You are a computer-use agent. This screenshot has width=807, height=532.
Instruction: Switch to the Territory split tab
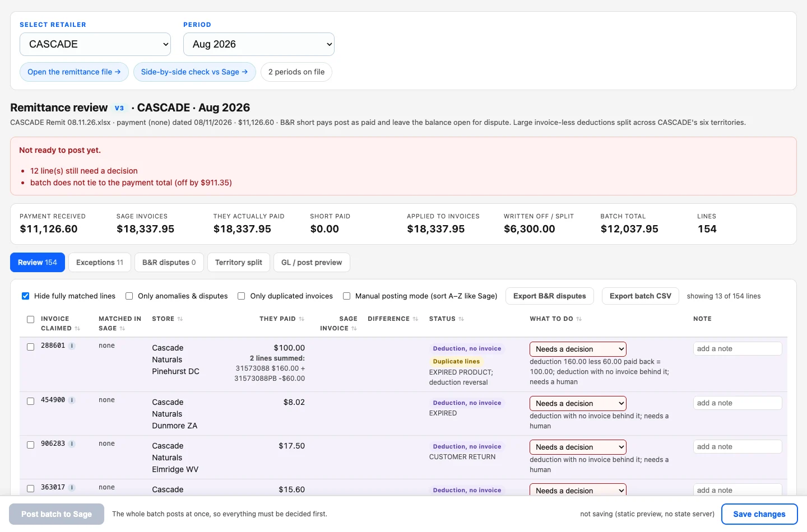[x=239, y=263]
